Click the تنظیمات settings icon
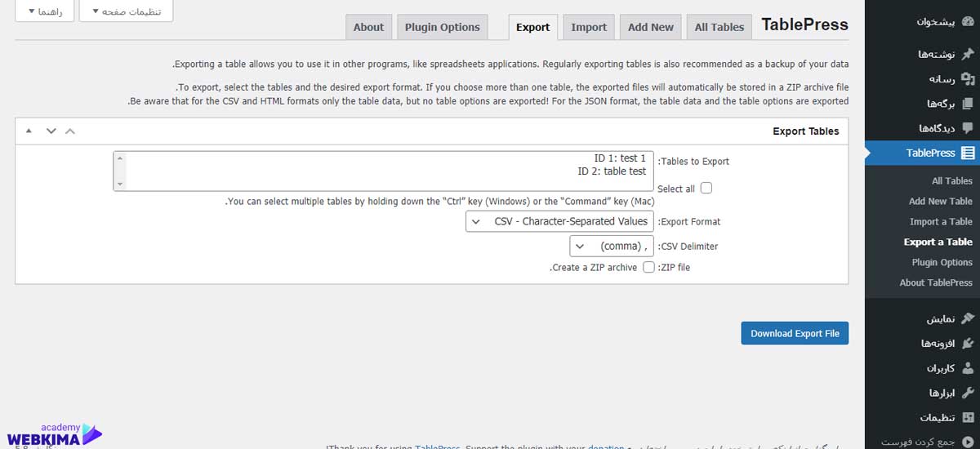 coord(968,417)
